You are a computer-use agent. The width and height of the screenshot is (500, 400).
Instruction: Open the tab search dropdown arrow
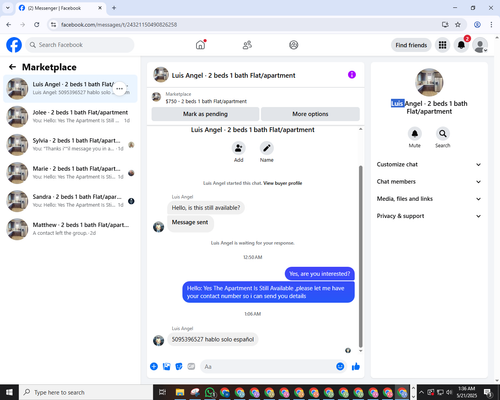pyautogui.click(x=7, y=8)
